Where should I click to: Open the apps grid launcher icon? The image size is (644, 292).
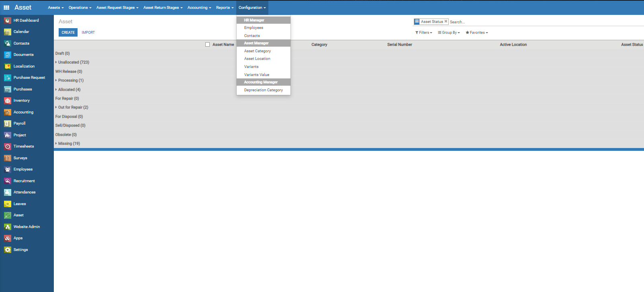pyautogui.click(x=6, y=8)
